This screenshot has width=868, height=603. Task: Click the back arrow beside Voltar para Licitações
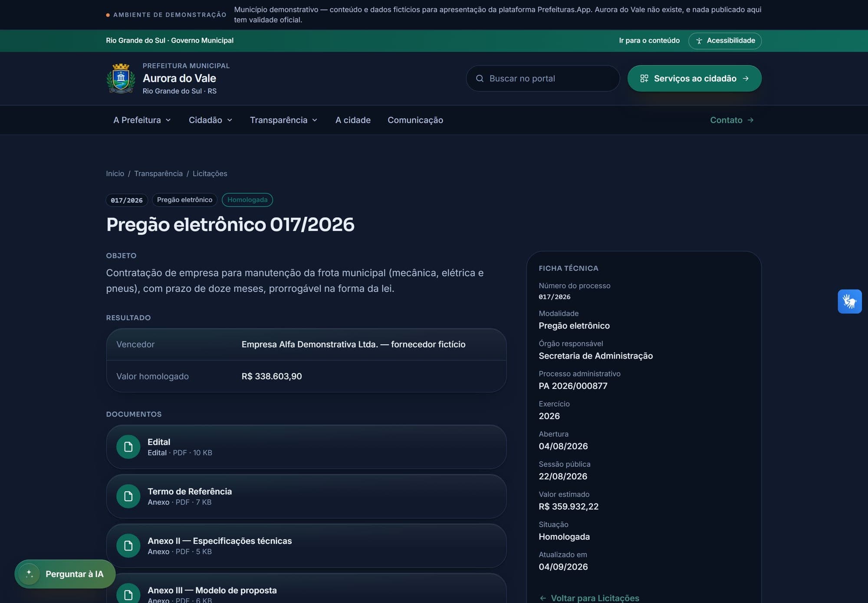pos(542,598)
